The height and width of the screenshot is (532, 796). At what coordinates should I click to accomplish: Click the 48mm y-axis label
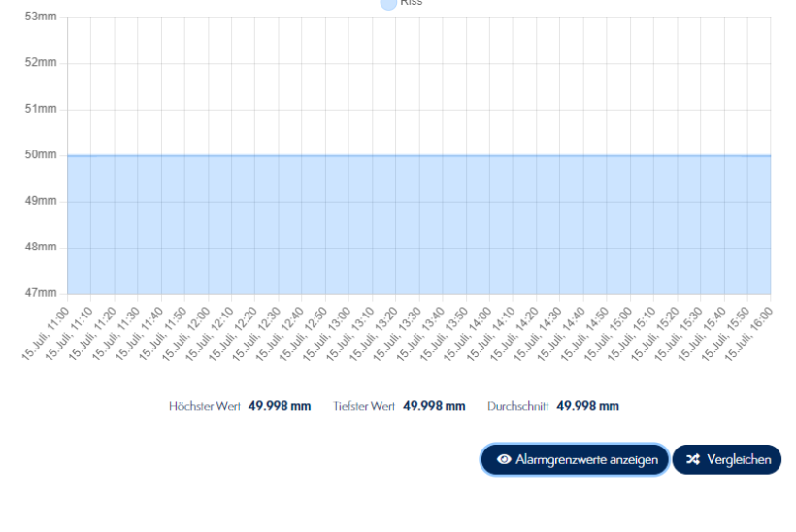coord(41,248)
